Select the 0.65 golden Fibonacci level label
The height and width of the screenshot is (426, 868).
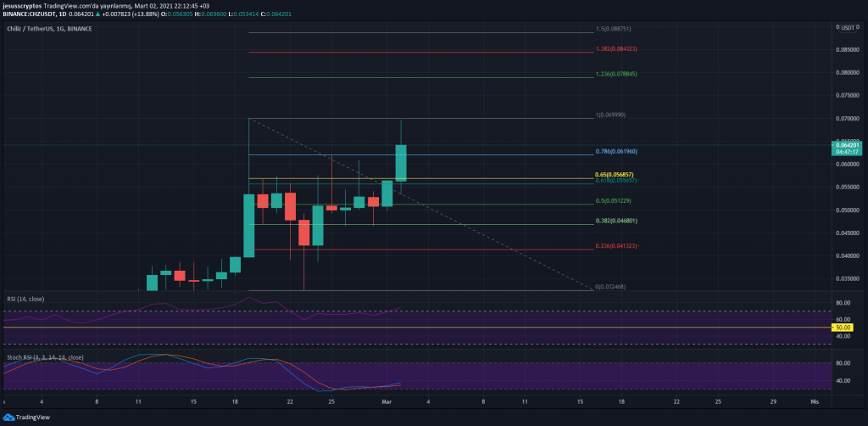616,174
